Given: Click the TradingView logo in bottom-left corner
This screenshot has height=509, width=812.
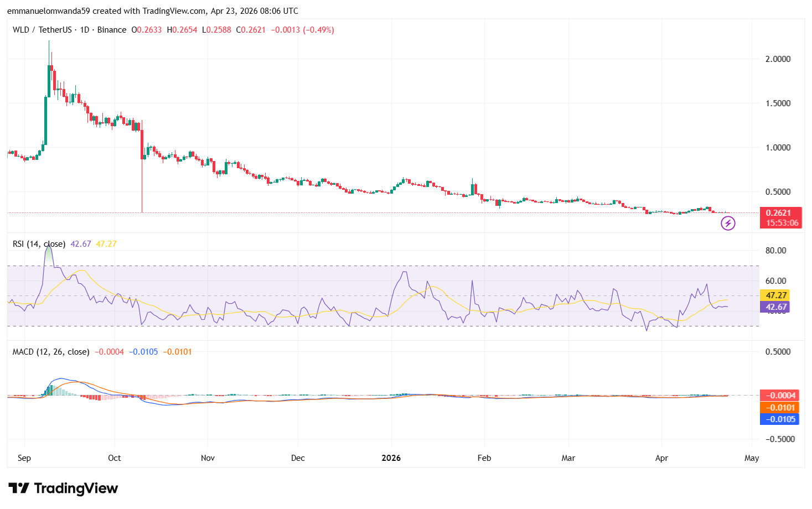Looking at the screenshot, I should tap(63, 489).
